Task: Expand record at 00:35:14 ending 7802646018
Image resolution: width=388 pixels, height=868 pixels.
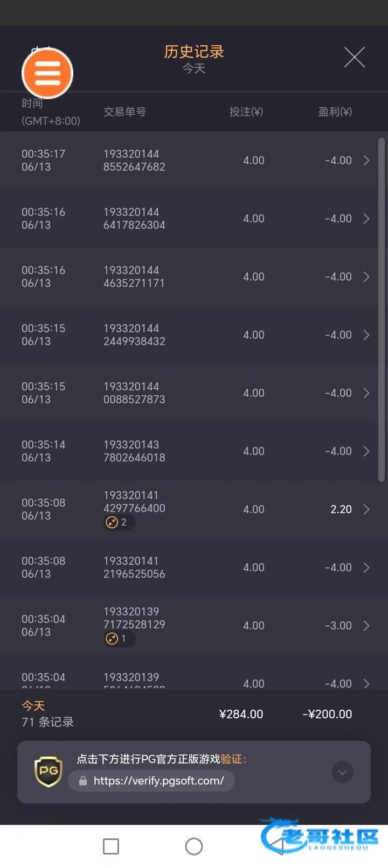Action: pos(366,451)
